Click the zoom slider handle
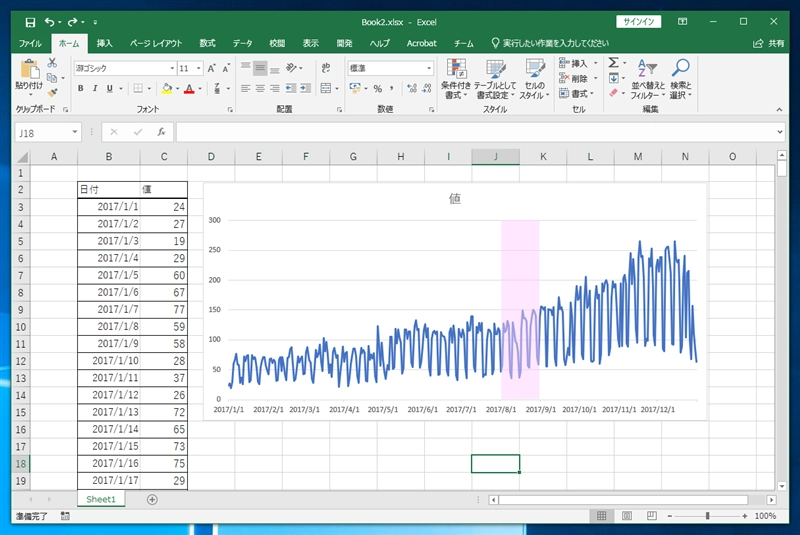This screenshot has width=800, height=535. 707,516
